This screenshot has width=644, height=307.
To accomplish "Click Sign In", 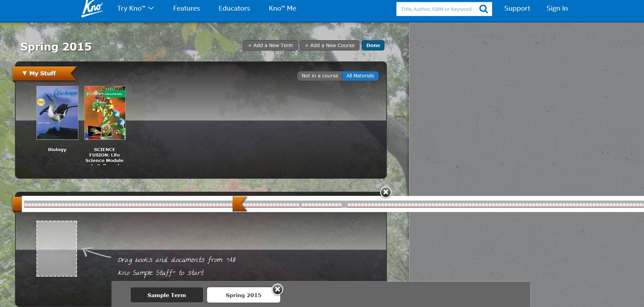I will click(557, 8).
